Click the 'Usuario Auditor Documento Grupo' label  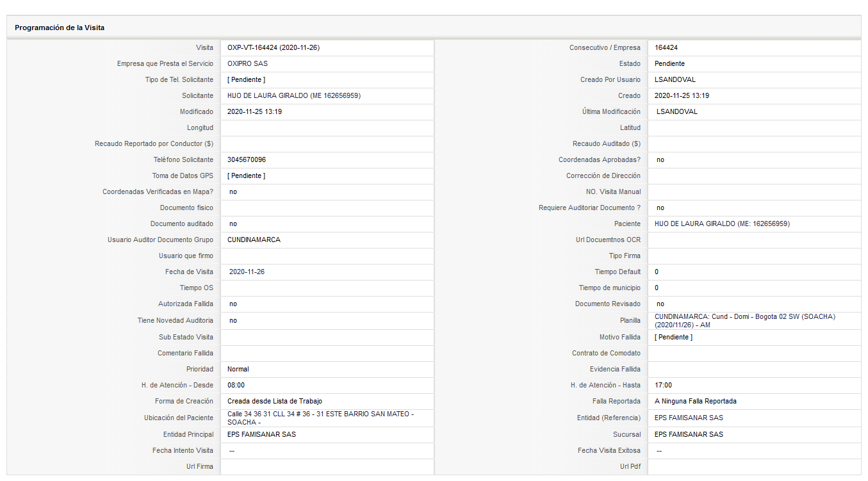(x=160, y=240)
